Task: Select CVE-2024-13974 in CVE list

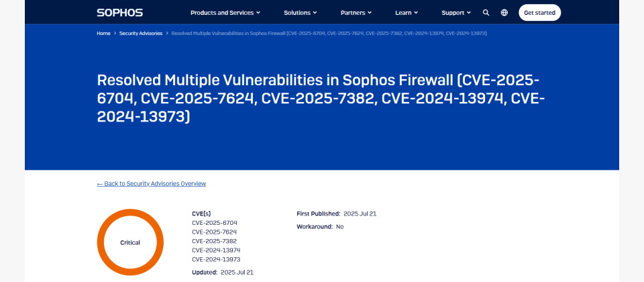Action: pos(216,250)
